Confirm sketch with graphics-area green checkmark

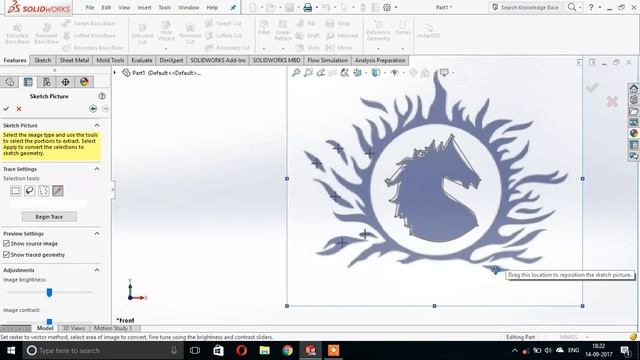point(592,88)
